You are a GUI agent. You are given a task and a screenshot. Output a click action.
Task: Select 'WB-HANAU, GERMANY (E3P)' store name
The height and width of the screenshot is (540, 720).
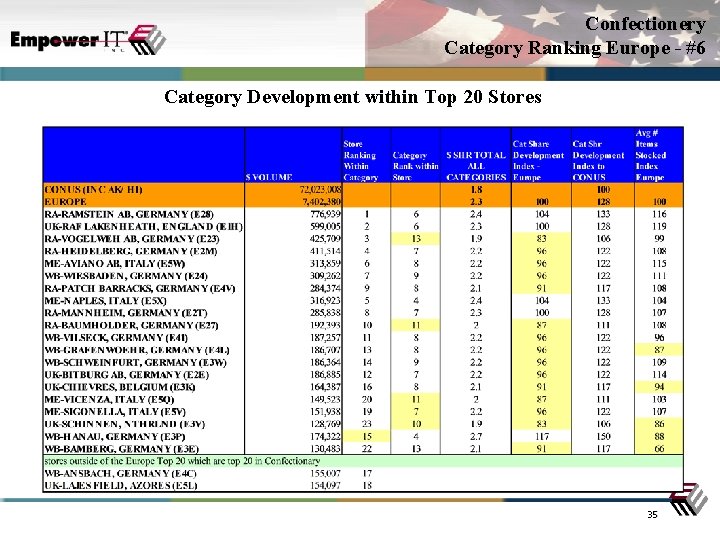click(115, 437)
